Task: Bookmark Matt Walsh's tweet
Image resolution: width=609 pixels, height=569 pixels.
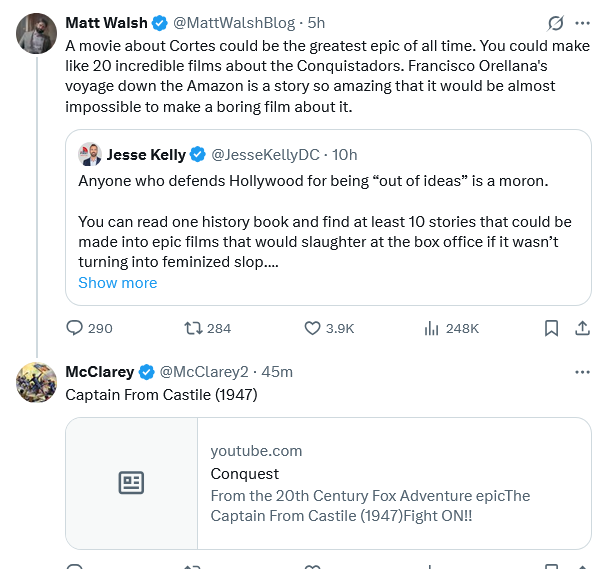Action: coord(551,328)
